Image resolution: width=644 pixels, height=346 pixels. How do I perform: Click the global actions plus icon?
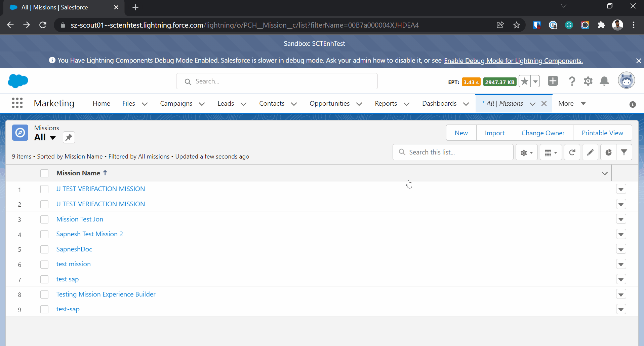click(553, 81)
